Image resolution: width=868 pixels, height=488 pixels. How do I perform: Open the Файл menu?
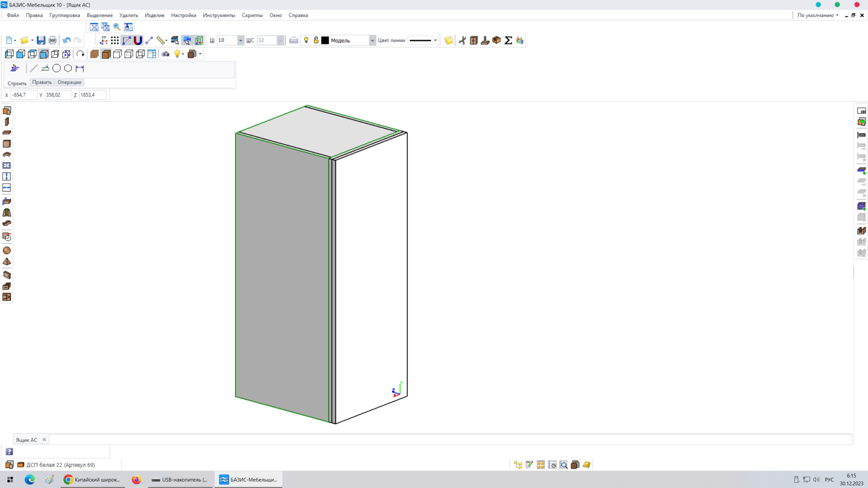tap(13, 15)
